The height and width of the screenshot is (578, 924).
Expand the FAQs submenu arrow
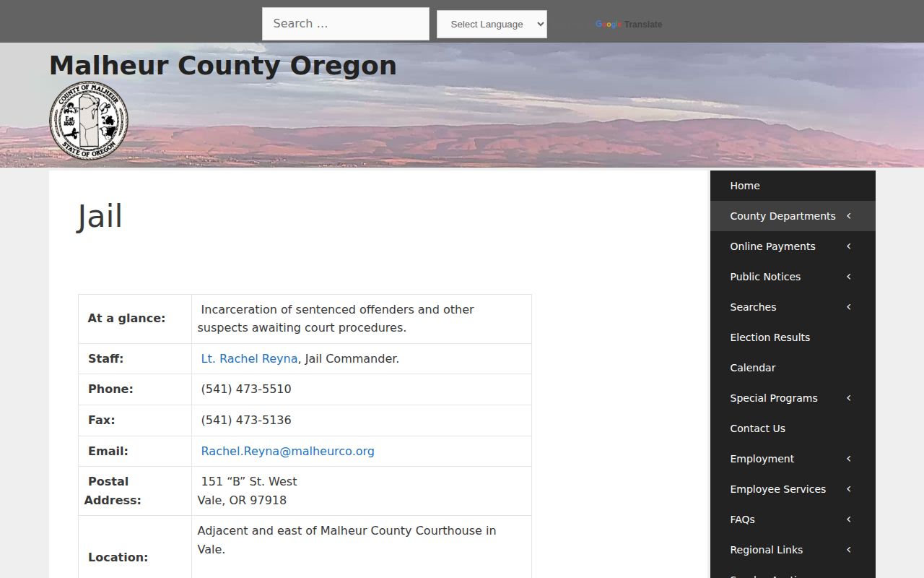[849, 519]
